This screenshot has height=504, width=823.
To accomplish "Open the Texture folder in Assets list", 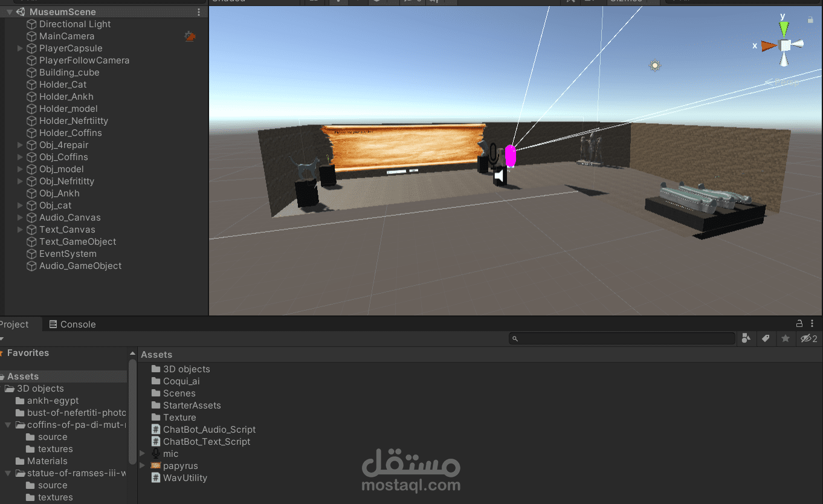I will tap(179, 418).
